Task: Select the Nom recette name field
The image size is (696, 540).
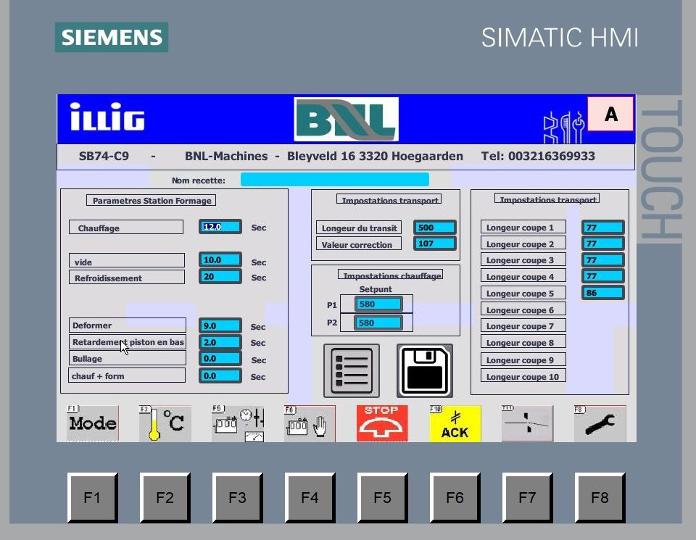Action: coord(334,180)
